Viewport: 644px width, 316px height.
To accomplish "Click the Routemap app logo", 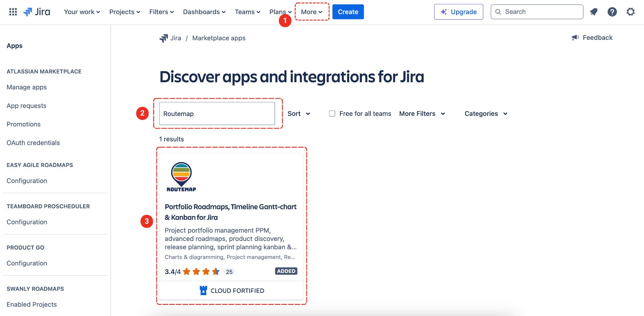I will [181, 177].
